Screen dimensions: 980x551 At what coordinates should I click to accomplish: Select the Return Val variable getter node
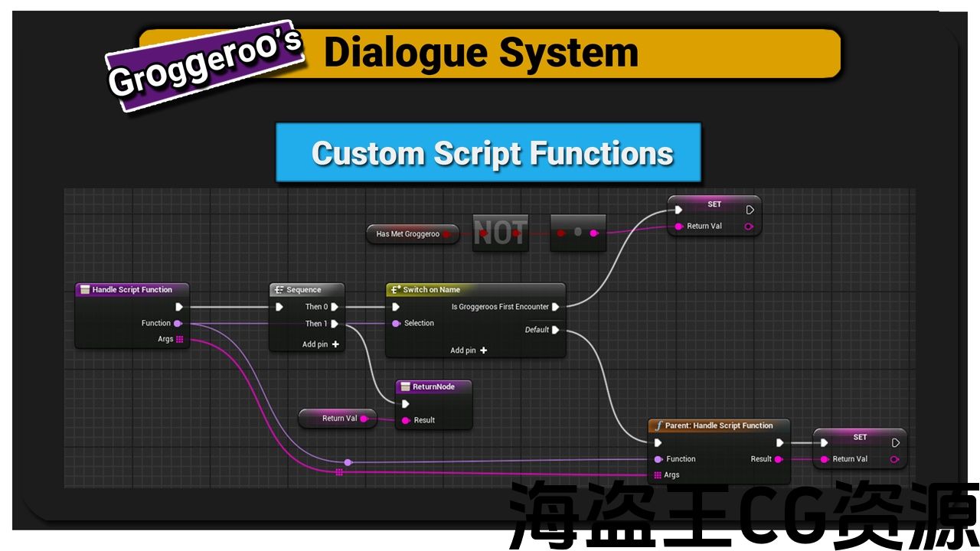338,419
